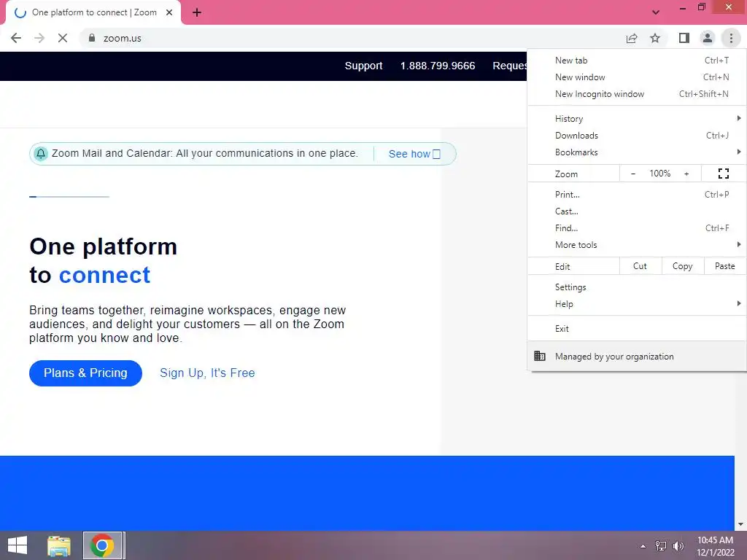Click the three-dot Chrome menu button
This screenshot has width=747, height=560.
tap(731, 38)
